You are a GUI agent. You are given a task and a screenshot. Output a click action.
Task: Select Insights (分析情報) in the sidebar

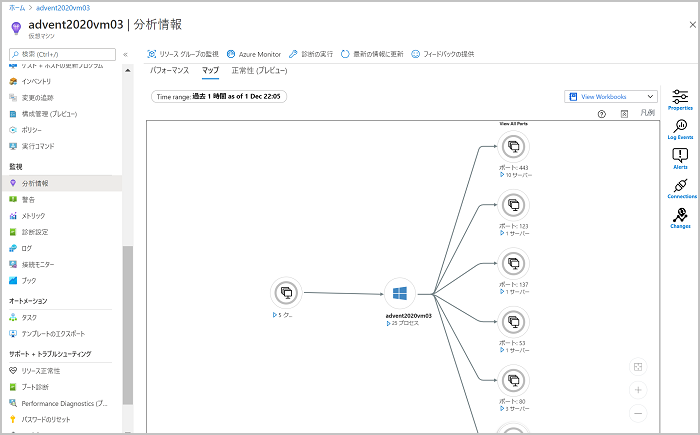coord(61,183)
